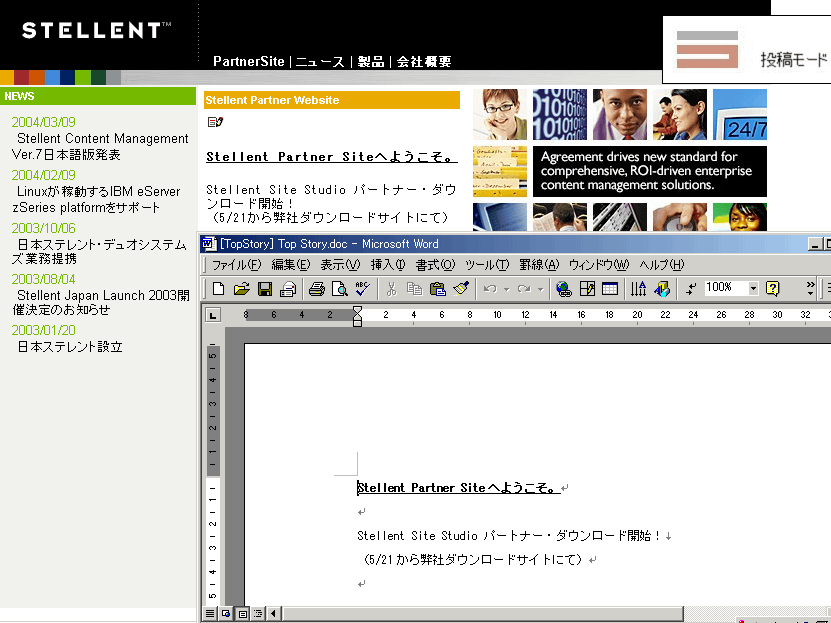Click the Redo arrow icon

[524, 289]
